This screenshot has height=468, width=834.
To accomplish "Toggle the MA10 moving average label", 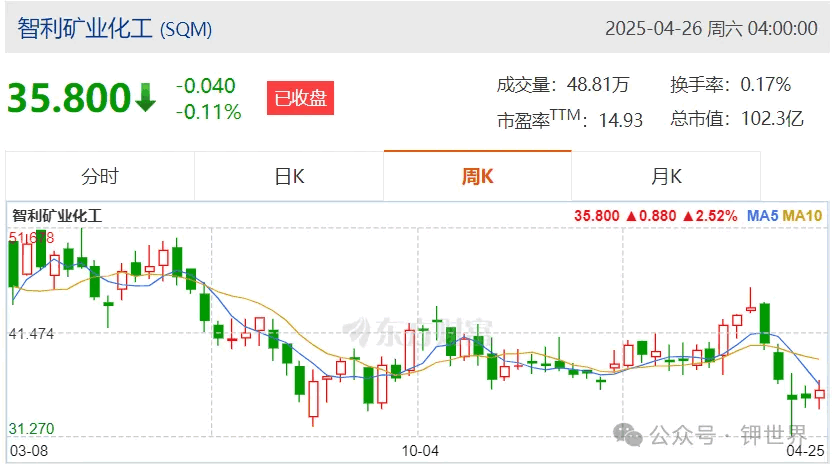I will point(802,216).
